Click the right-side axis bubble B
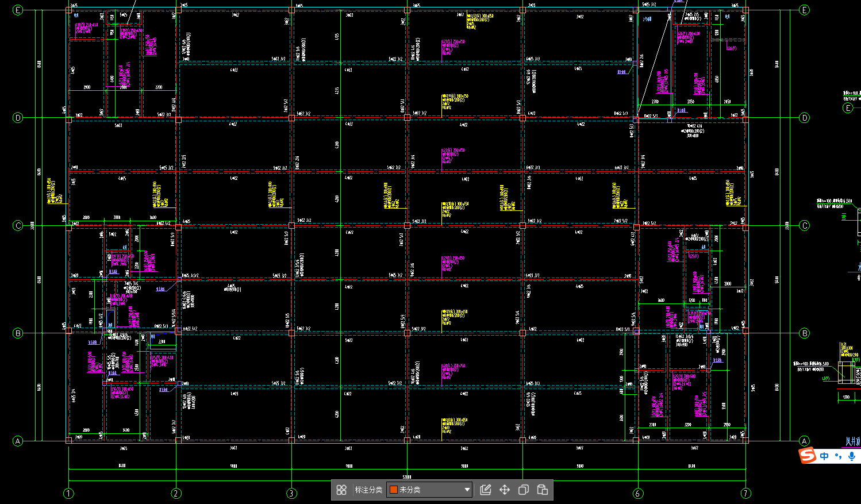Viewport: 861px width, 504px height. pos(804,333)
